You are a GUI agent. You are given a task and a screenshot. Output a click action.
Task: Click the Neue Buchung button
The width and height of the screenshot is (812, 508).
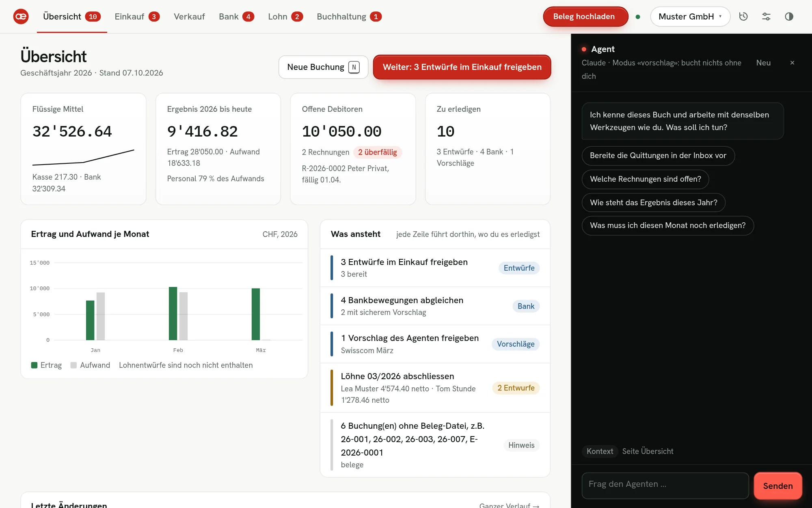coord(323,67)
